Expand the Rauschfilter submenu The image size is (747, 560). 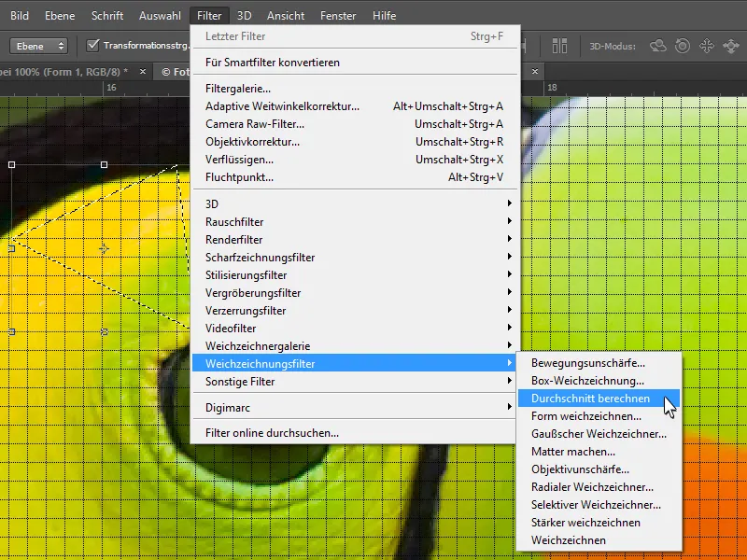tap(355, 222)
